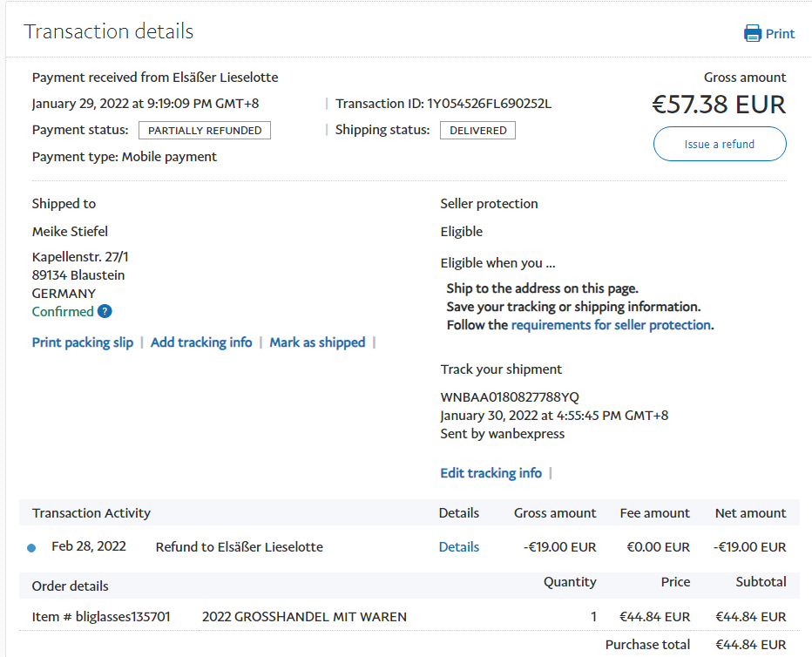Click the printer icon
This screenshot has height=657, width=812.
coord(752,34)
